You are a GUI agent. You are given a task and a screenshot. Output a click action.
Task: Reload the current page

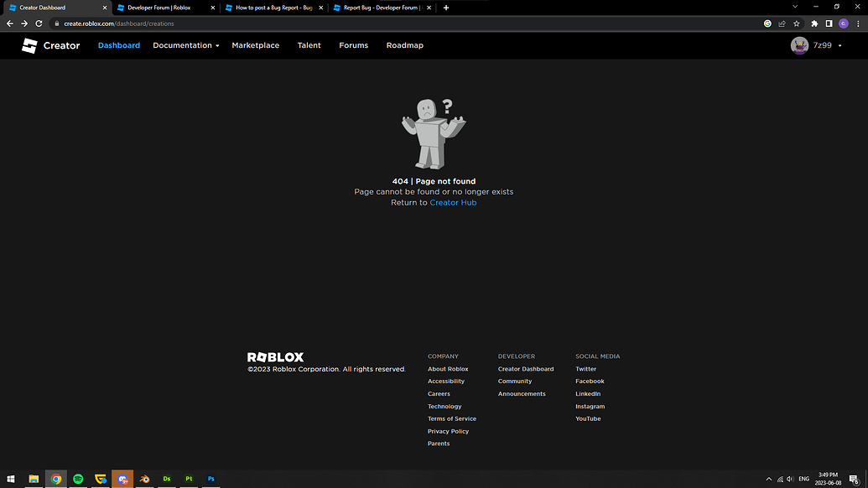tap(39, 23)
